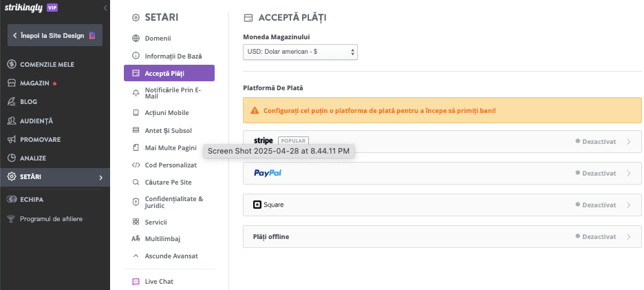
Task: Open Programul de afiliere link
Action: [52, 218]
